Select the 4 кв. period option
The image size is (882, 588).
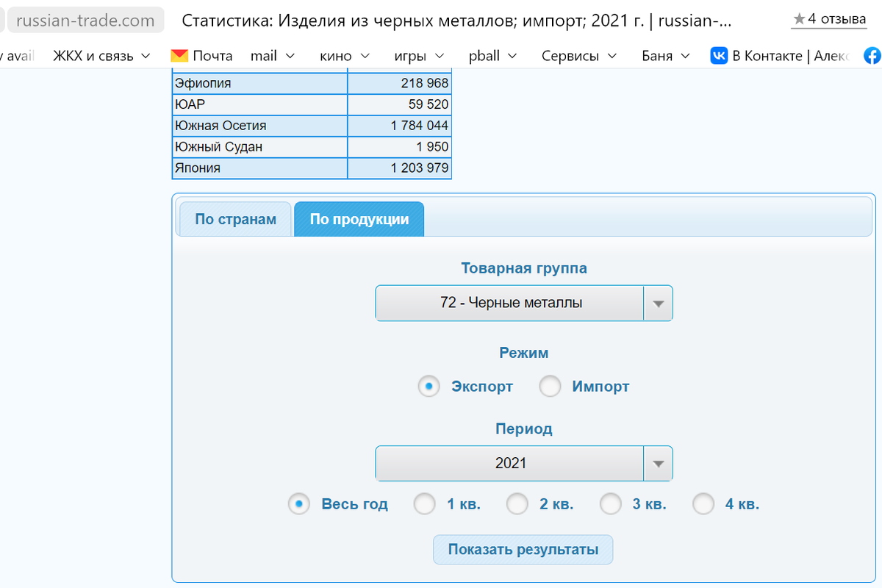click(703, 504)
